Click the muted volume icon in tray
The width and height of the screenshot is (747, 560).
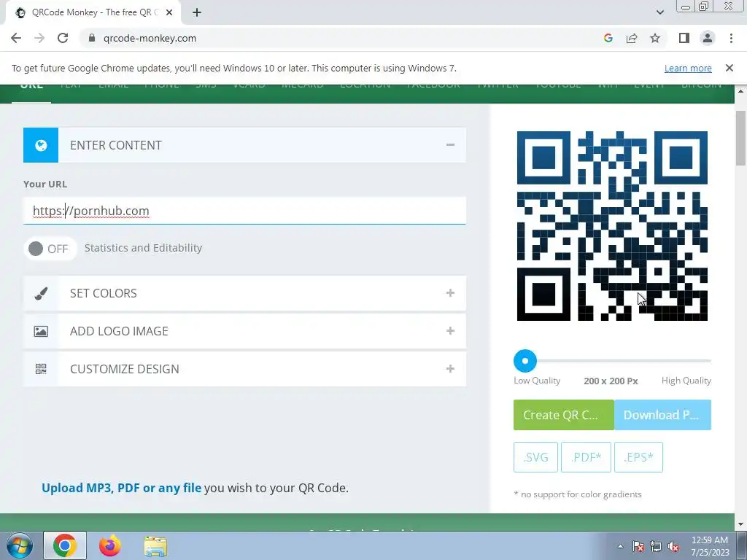pos(673,547)
